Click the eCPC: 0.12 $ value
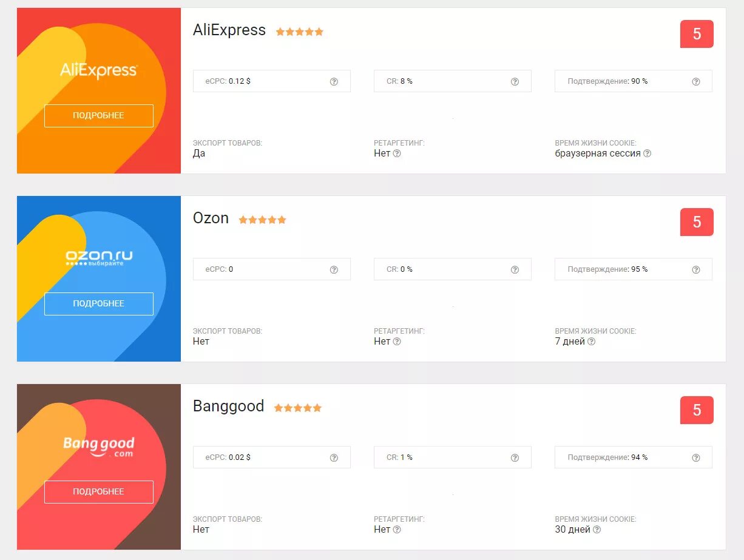The height and width of the screenshot is (560, 744). pos(228,81)
